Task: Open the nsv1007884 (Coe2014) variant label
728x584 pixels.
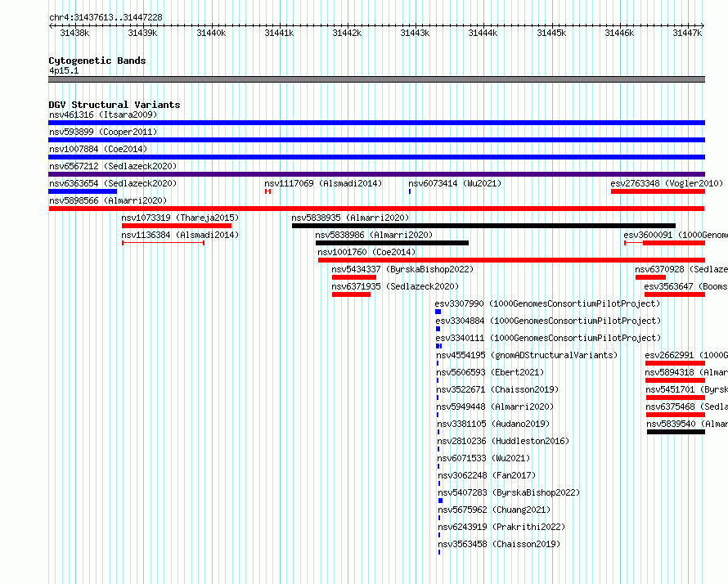Action: pyautogui.click(x=98, y=149)
